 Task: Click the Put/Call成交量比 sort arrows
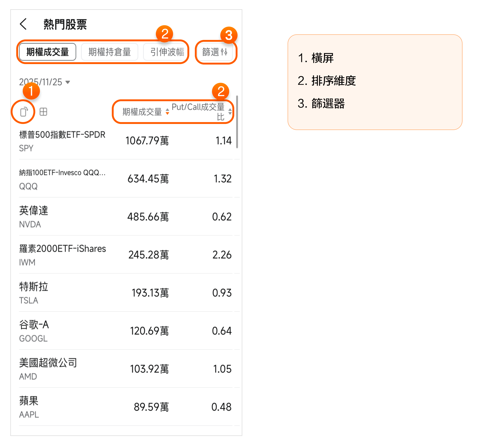[230, 112]
